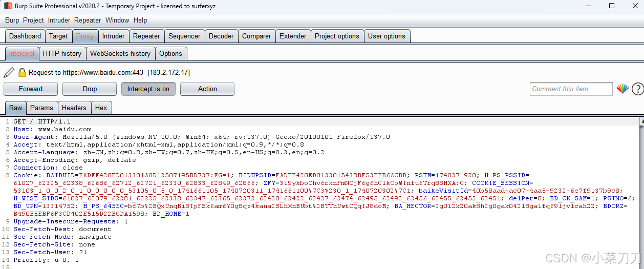Click the User-Agent header line
The height and width of the screenshot is (269, 644).
click(x=202, y=137)
